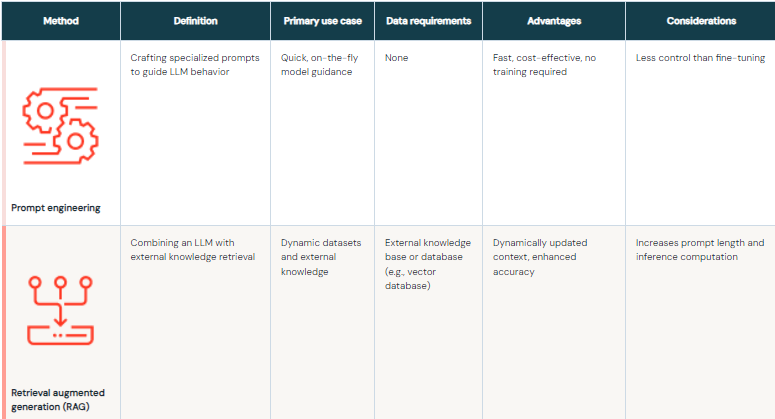Click the 'External knowledge base or database' cell

click(426, 264)
